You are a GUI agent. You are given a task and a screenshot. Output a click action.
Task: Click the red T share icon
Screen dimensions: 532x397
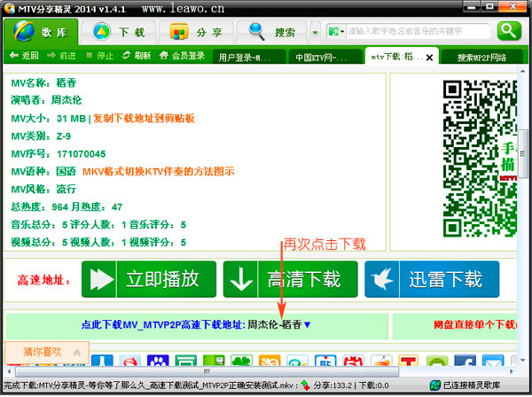[409, 361]
